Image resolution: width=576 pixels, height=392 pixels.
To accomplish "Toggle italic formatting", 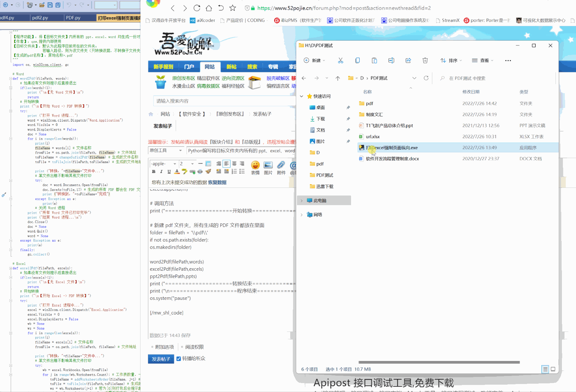I will pos(161,171).
